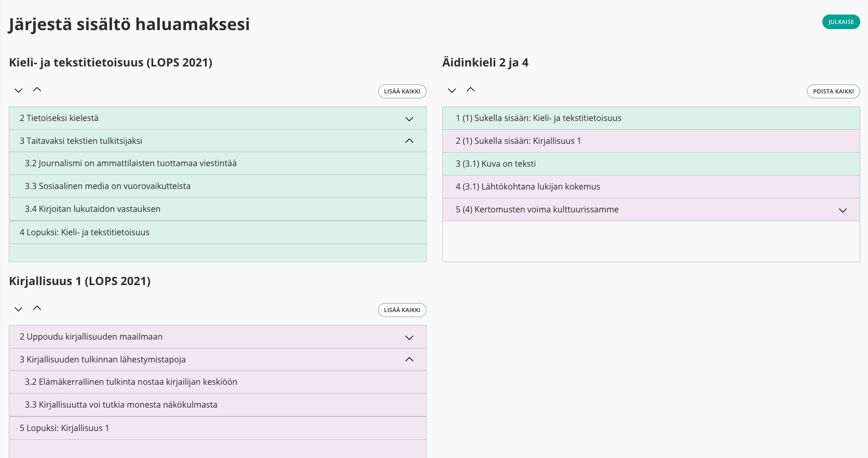Click 4 Lopuksi: Kieli- ja tekstitietoisuus item

tap(85, 233)
